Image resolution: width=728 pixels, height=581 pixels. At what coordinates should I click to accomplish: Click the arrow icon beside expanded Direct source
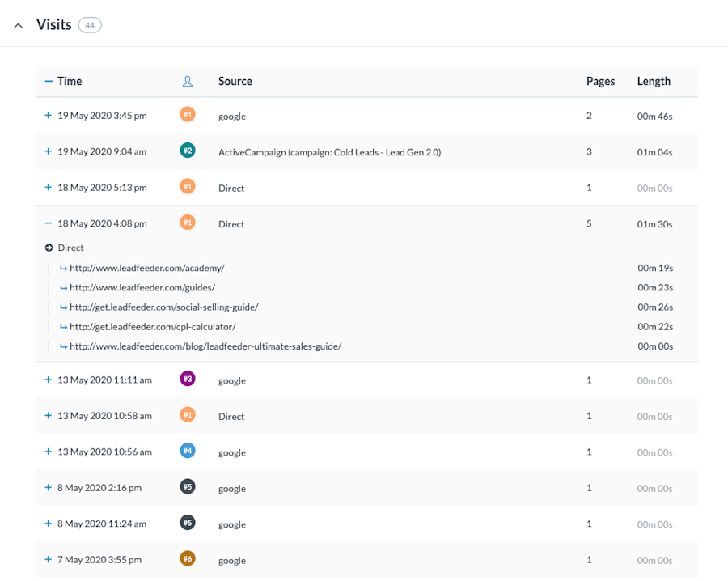point(49,247)
